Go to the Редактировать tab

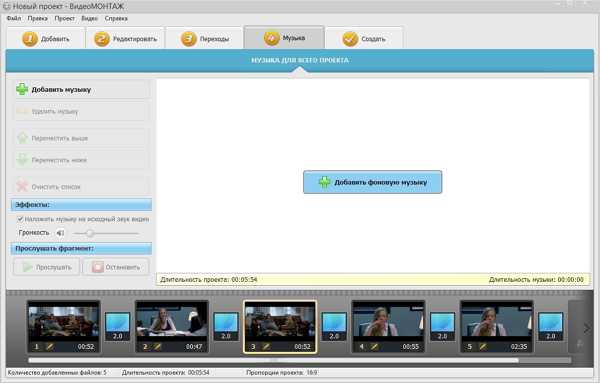(126, 38)
